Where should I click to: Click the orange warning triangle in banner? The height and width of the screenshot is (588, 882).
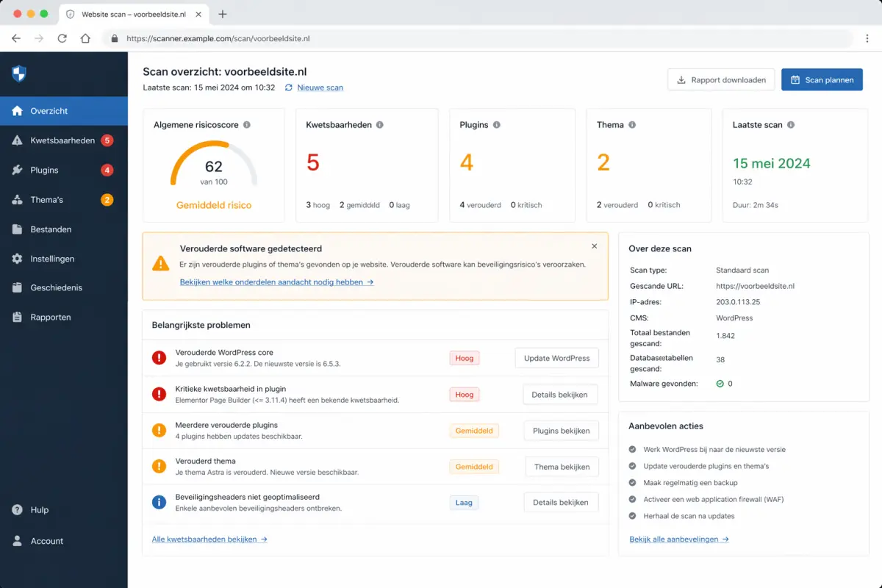click(x=160, y=263)
